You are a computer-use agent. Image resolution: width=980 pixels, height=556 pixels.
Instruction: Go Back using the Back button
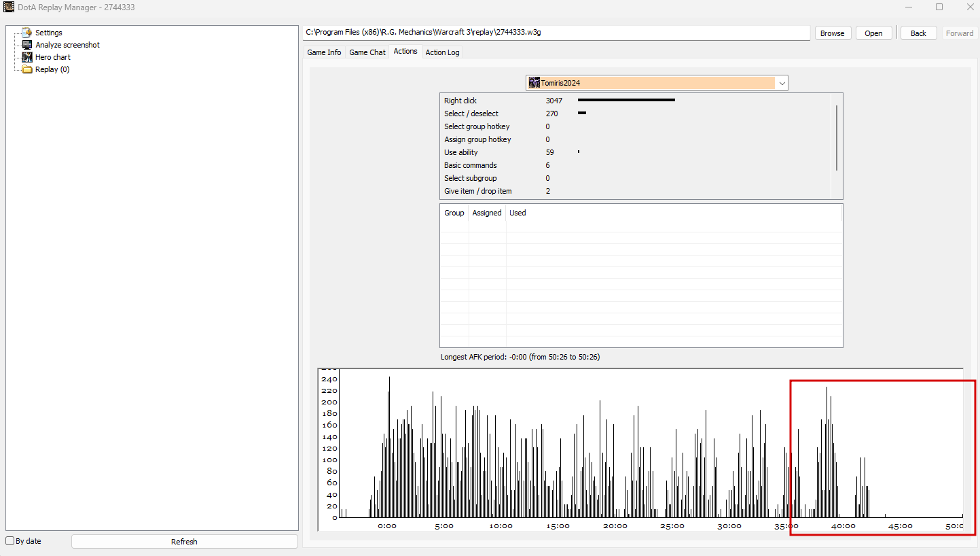click(x=918, y=33)
